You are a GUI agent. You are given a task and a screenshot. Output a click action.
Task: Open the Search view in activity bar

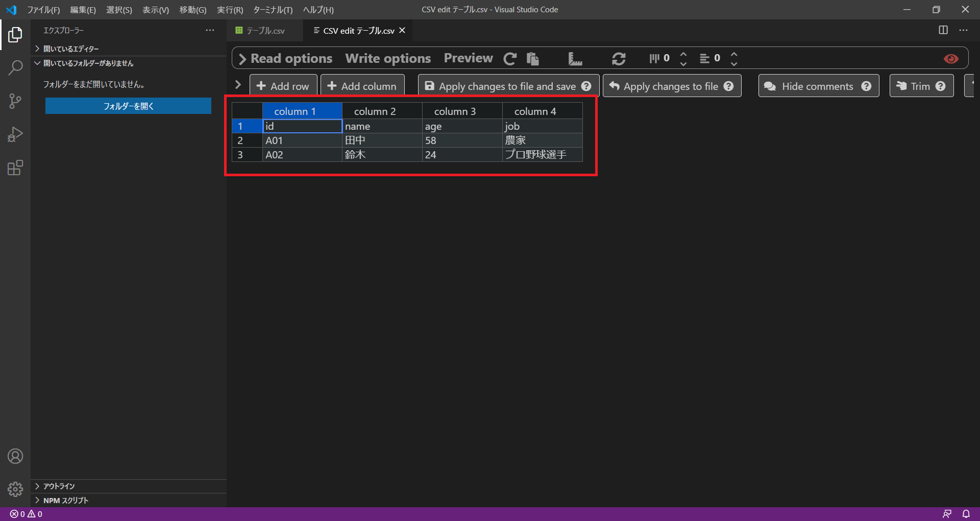pos(15,67)
